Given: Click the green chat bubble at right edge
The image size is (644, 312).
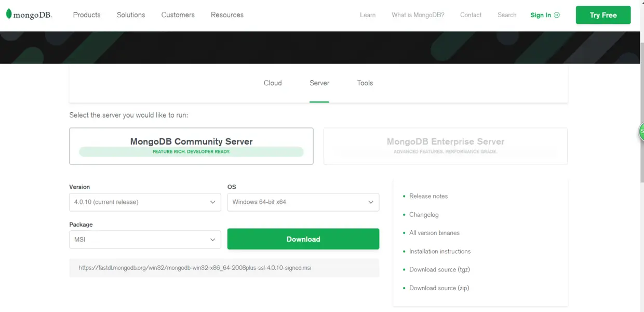Looking at the screenshot, I should pos(641,132).
